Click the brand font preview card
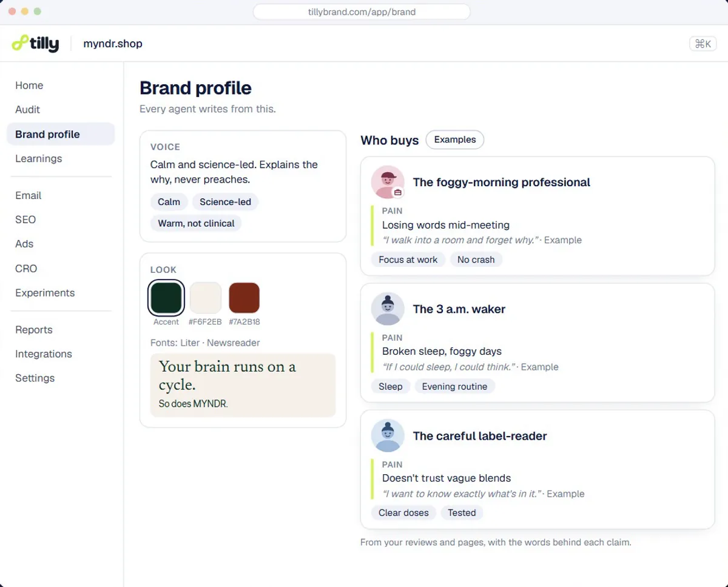The height and width of the screenshot is (587, 728). pyautogui.click(x=243, y=385)
